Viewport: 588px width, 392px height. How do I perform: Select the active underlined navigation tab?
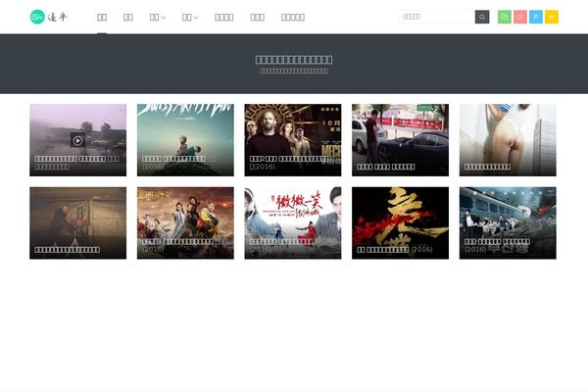[102, 18]
